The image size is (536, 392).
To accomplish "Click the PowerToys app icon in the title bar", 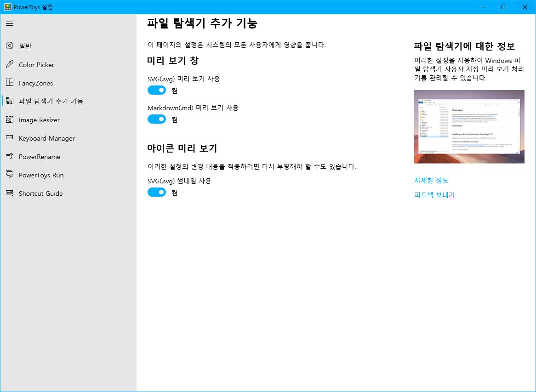I will [7, 7].
